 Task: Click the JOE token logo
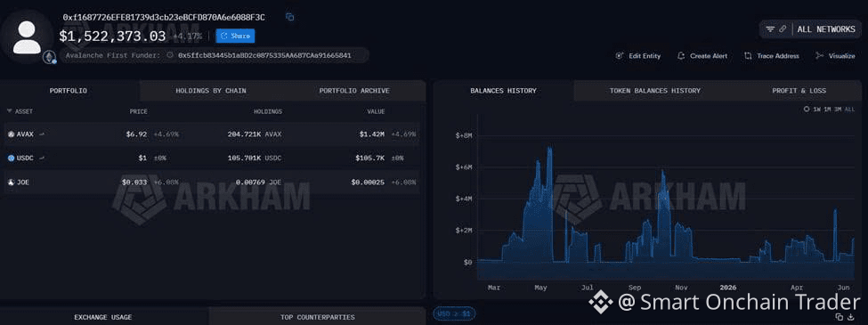pyautogui.click(x=11, y=182)
